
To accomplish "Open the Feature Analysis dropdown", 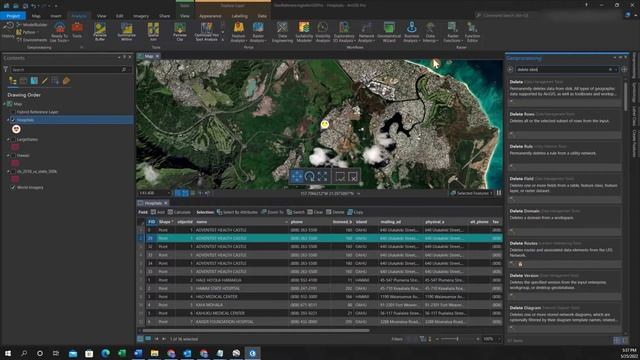I will click(238, 32).
